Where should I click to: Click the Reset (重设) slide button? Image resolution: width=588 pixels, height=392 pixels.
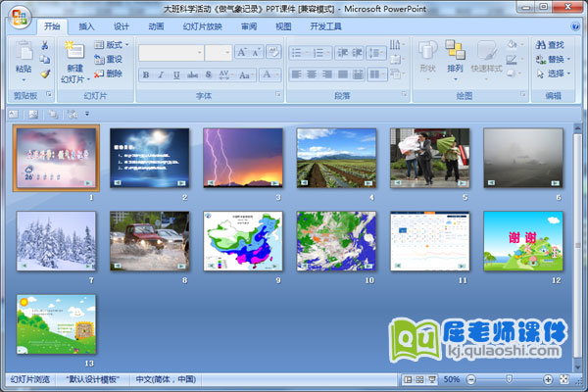[109, 59]
